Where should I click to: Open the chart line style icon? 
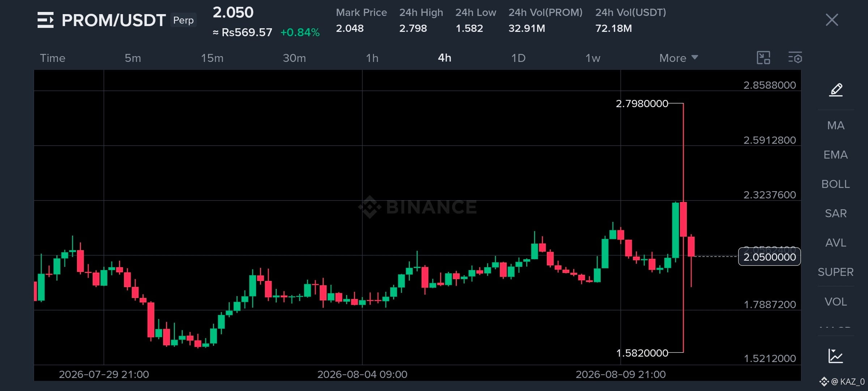click(836, 356)
